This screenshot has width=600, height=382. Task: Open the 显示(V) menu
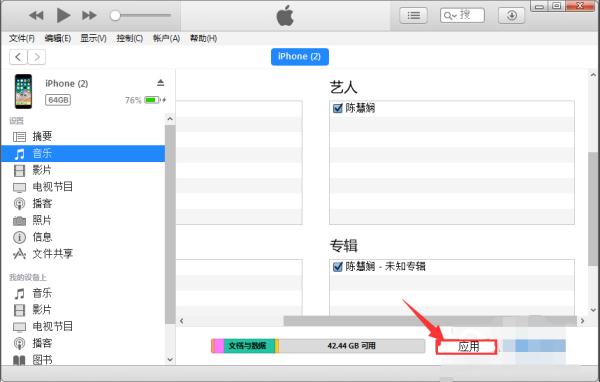point(93,38)
